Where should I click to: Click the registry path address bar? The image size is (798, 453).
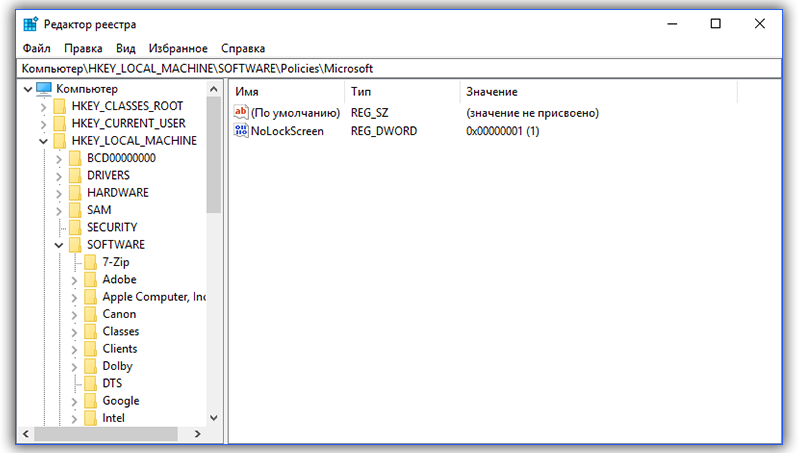pyautogui.click(x=398, y=68)
